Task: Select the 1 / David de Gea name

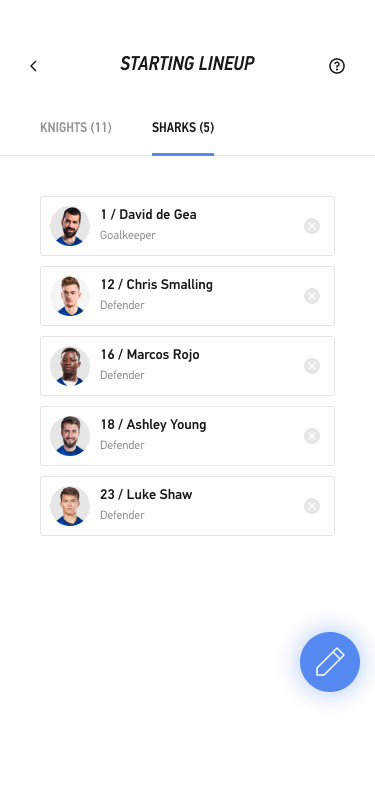Action: click(x=148, y=214)
